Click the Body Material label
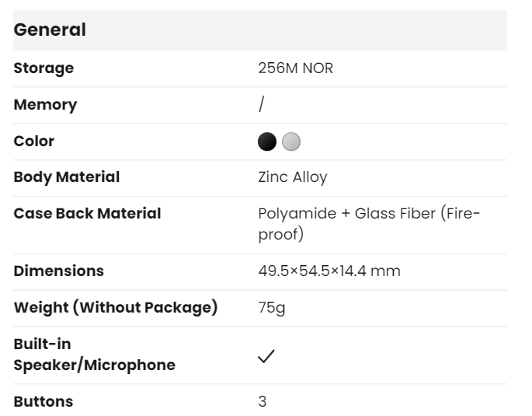Image resolution: width=532 pixels, height=416 pixels. 67,177
